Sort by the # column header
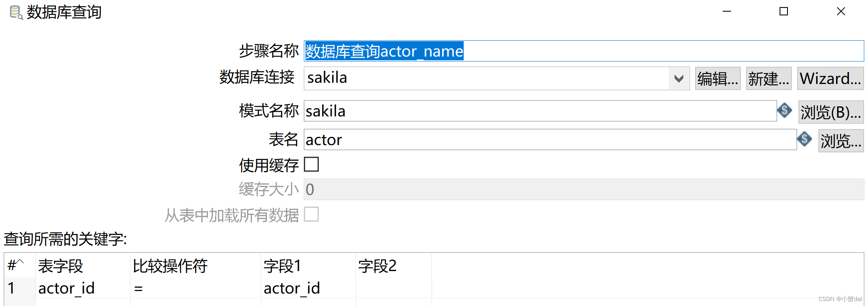This screenshot has width=868, height=306. point(20,266)
